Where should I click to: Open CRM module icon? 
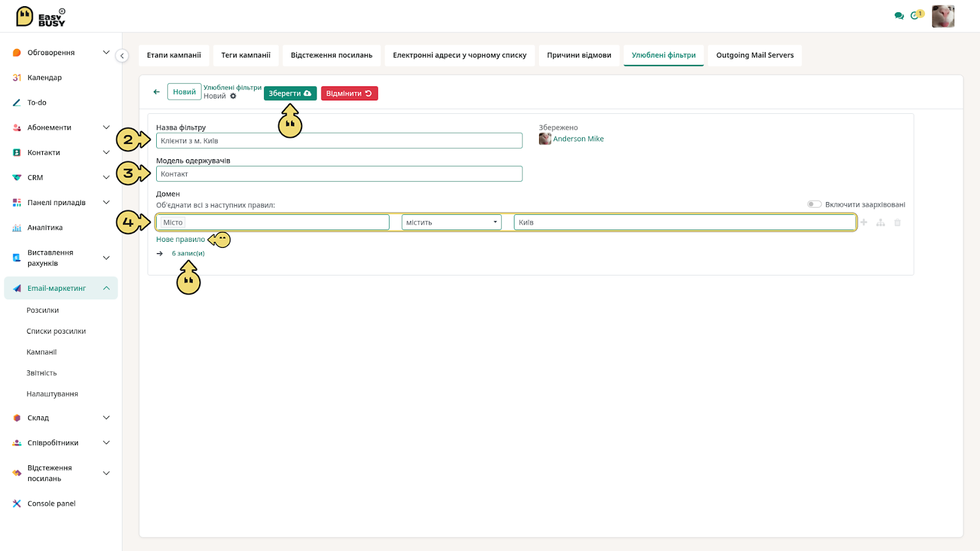tap(17, 178)
